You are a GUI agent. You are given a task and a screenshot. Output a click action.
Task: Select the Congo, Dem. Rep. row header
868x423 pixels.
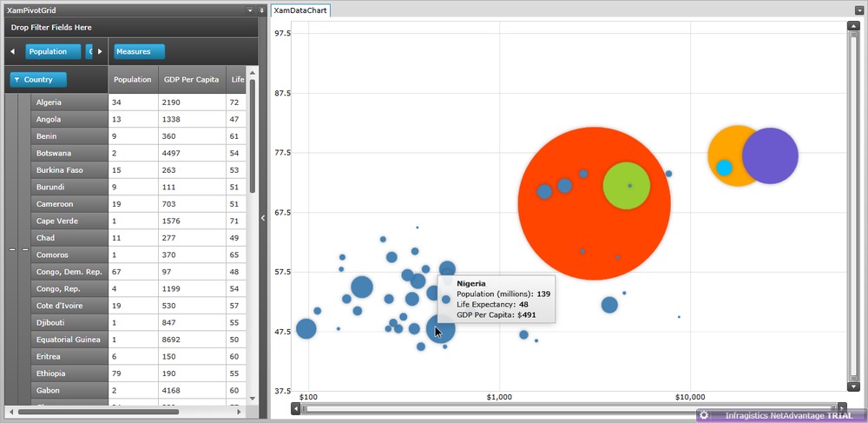69,272
